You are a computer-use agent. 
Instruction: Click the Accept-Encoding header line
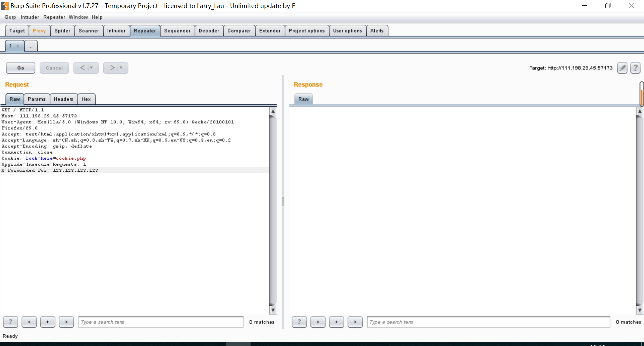(x=47, y=146)
